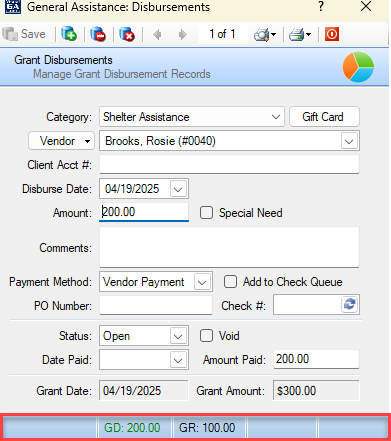The image size is (391, 441).
Task: Click the add new record icon
Action: 69,34
